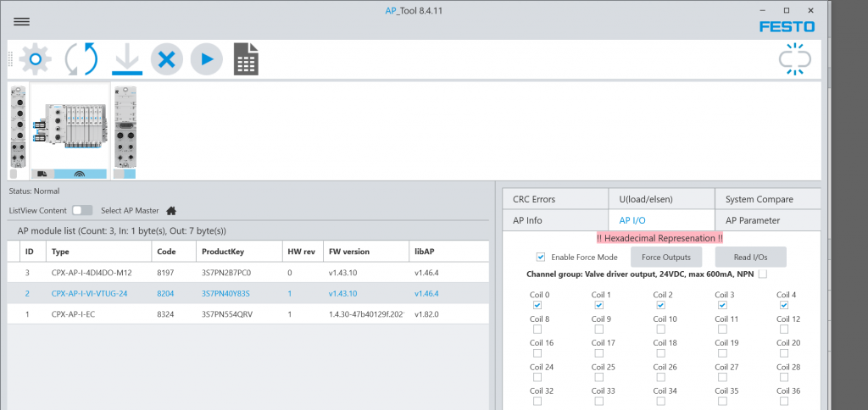
Task: Uncheck the Coil 0 checkbox
Action: pyautogui.click(x=537, y=305)
